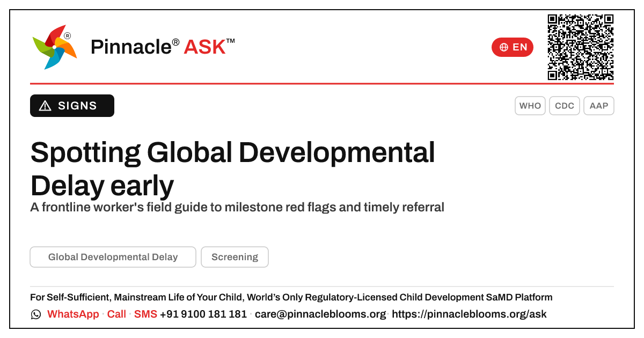Click the WhatsApp icon in footer
This screenshot has height=338, width=644.
(x=36, y=314)
